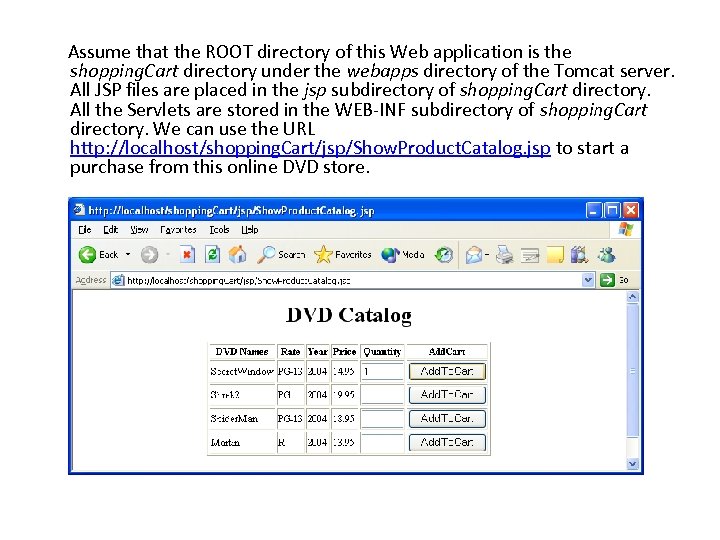Click the Shrek2 quantity field

point(382,394)
